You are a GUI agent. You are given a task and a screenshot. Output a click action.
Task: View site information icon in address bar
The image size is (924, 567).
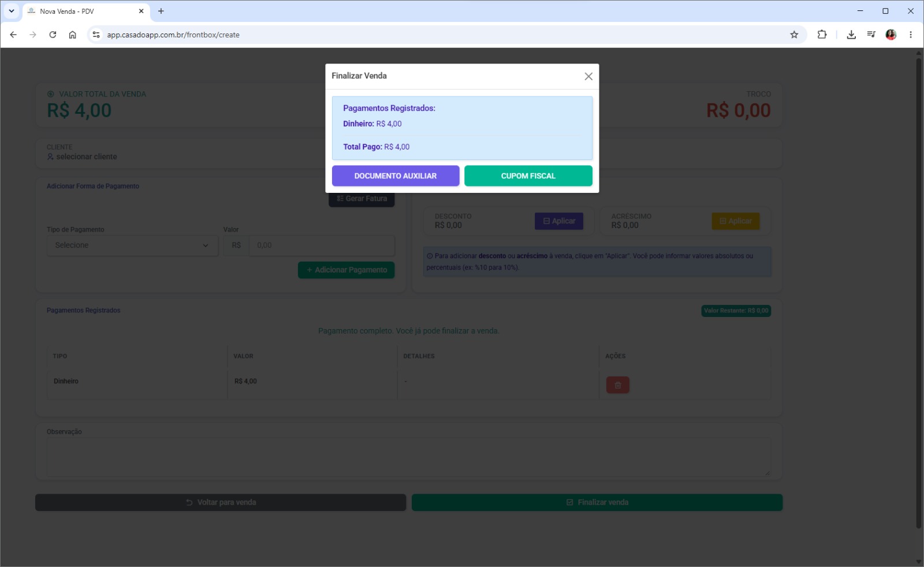[x=96, y=35]
